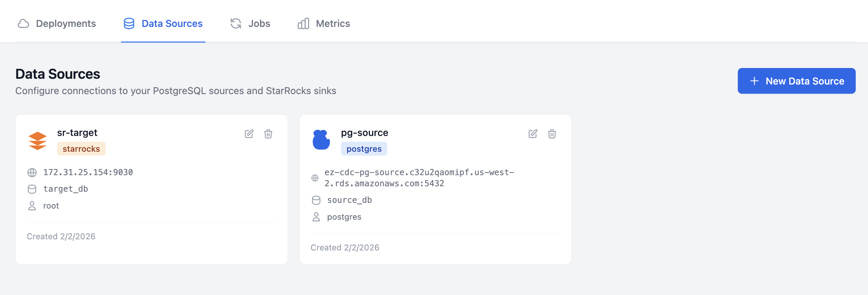This screenshot has height=295, width=868.
Task: Open the Data Sources tab
Action: [172, 23]
